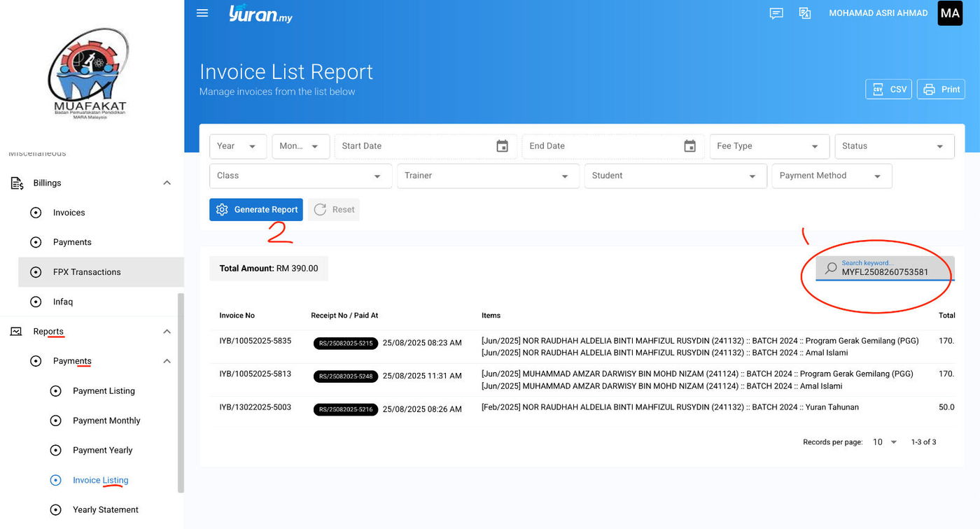Click the chat messages icon
This screenshot has height=529, width=980.
776,13
